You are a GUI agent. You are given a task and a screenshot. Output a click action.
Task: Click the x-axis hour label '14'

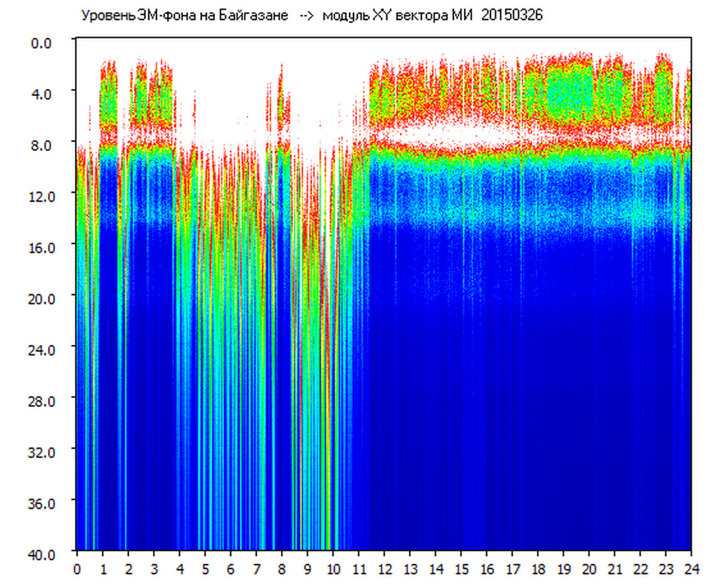point(436,569)
